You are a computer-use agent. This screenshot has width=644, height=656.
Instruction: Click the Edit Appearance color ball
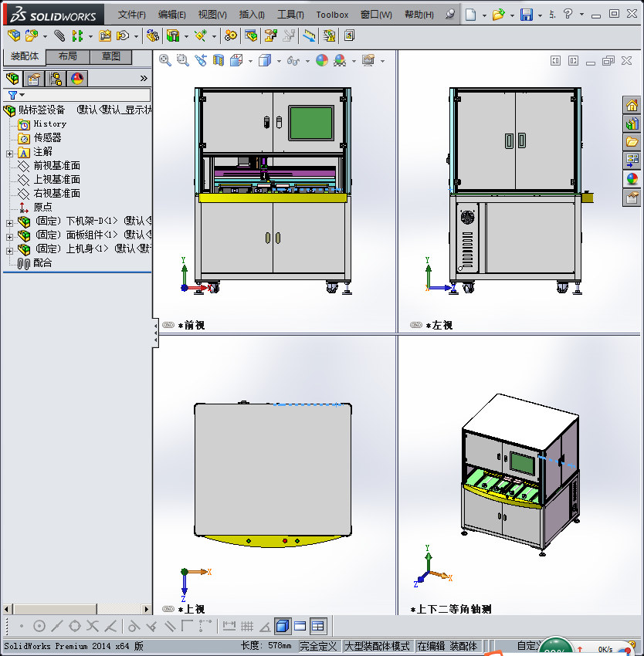coord(322,61)
